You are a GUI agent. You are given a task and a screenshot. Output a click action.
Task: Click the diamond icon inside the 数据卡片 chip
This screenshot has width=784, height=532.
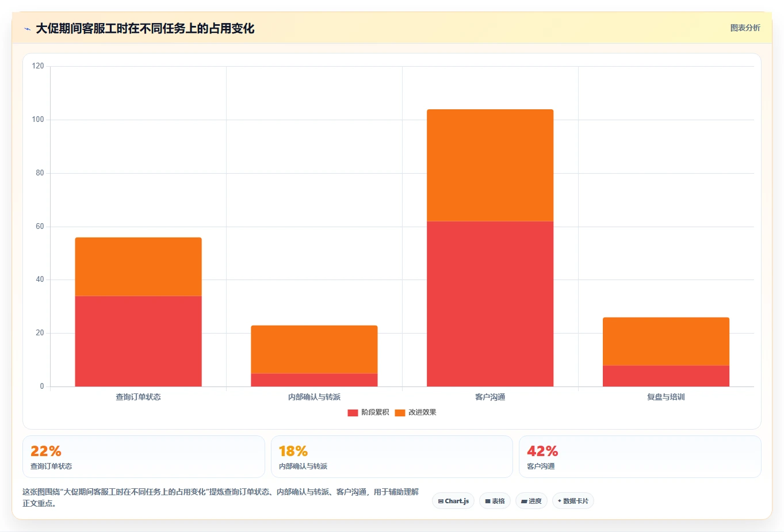[x=560, y=501]
